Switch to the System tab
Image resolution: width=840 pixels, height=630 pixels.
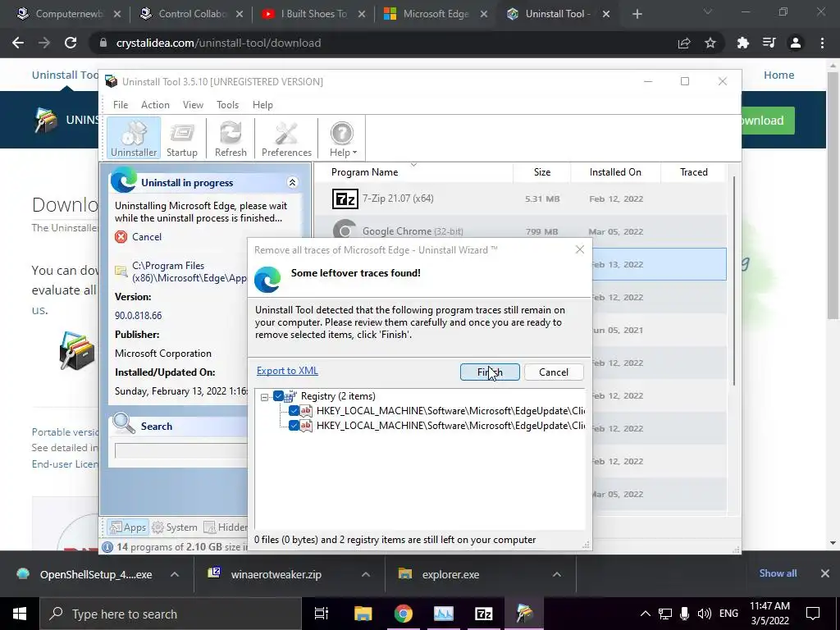click(x=175, y=527)
